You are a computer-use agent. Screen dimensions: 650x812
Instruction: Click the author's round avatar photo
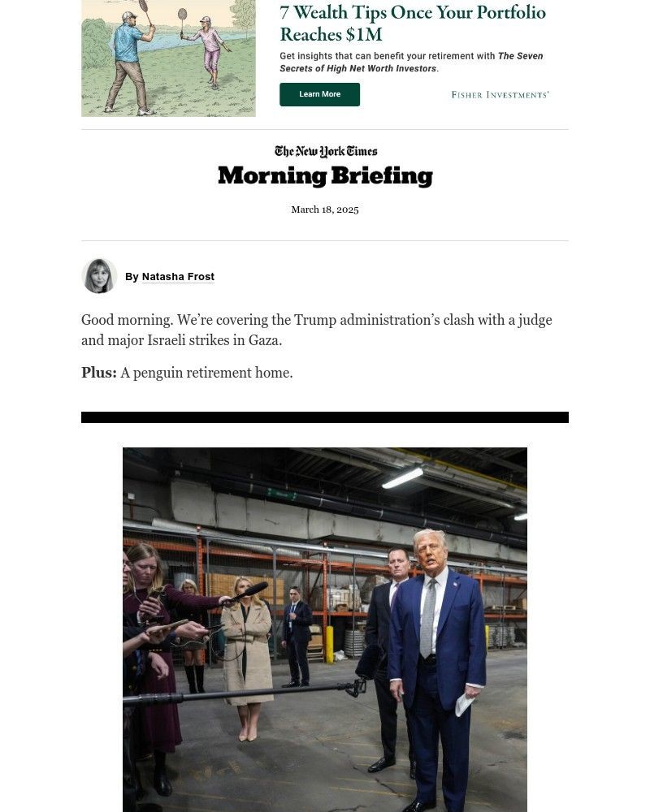point(99,276)
